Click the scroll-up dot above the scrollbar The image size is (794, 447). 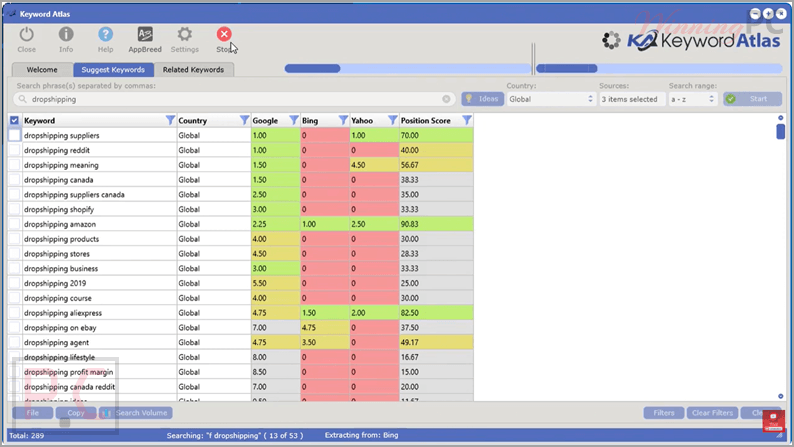[780, 117]
